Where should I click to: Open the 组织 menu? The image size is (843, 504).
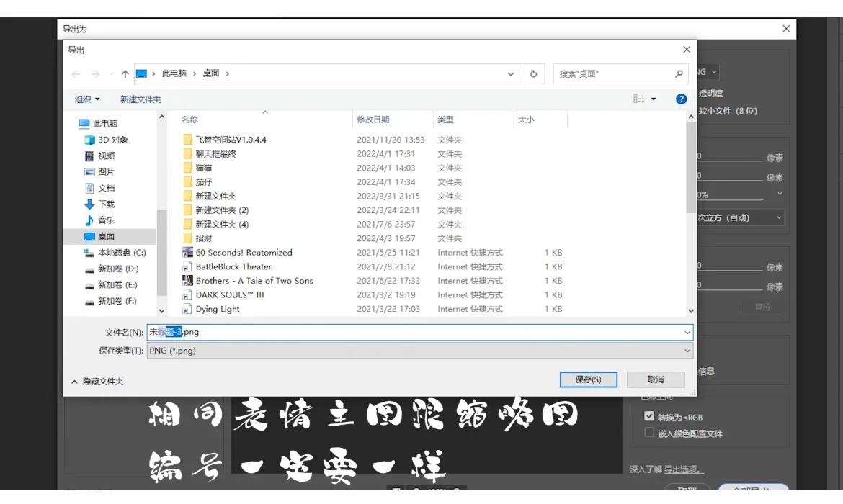pos(85,99)
